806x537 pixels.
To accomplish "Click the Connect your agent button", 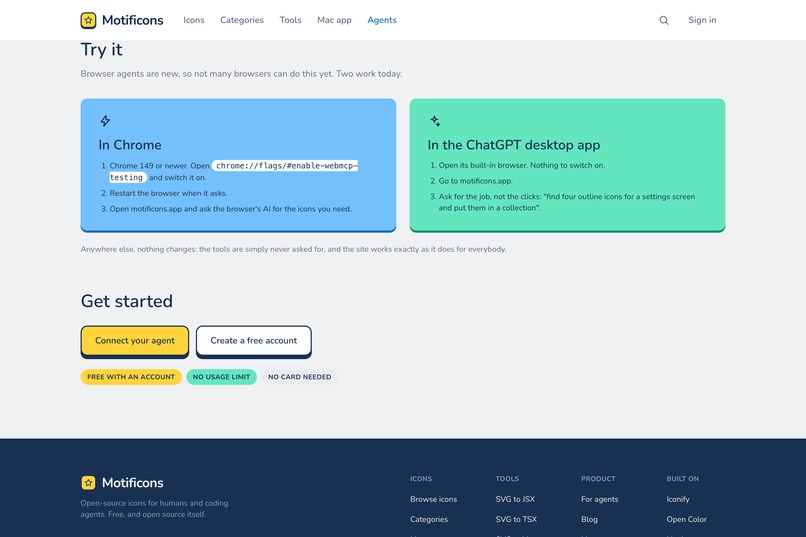I will click(135, 341).
